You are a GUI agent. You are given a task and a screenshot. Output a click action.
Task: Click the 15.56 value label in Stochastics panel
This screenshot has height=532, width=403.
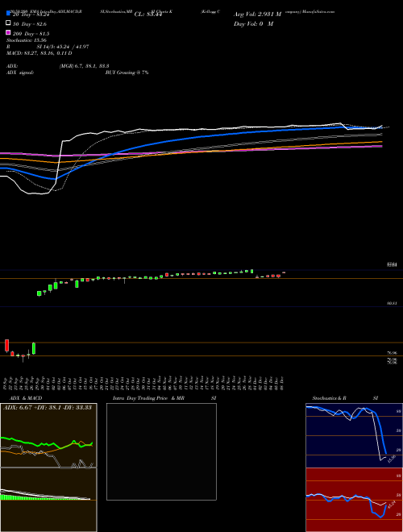pos(392,459)
